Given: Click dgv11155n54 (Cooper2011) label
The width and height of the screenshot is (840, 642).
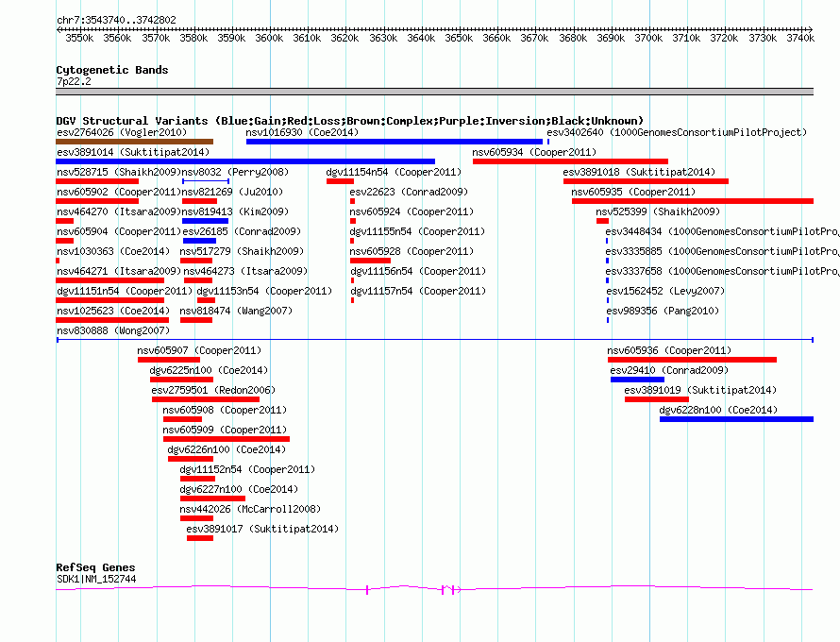Looking at the screenshot, I should pyautogui.click(x=417, y=231).
